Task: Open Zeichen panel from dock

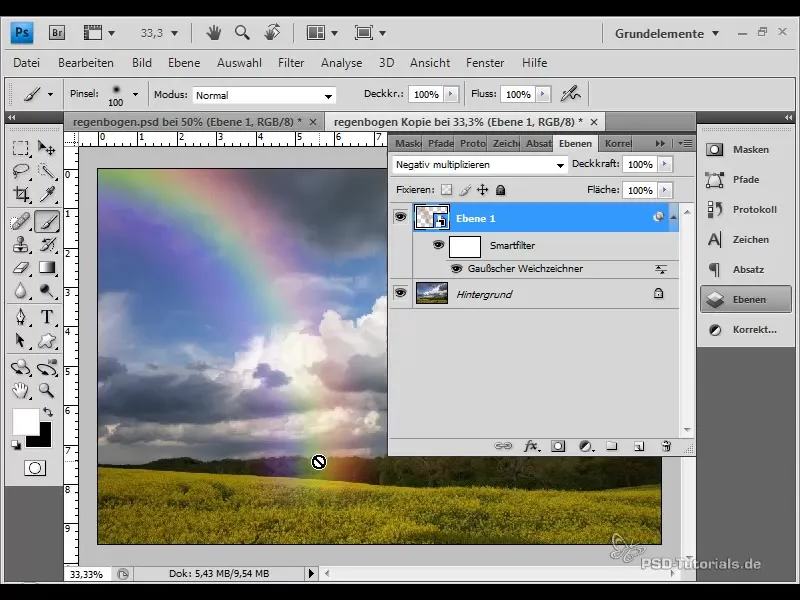Action: pyautogui.click(x=745, y=239)
